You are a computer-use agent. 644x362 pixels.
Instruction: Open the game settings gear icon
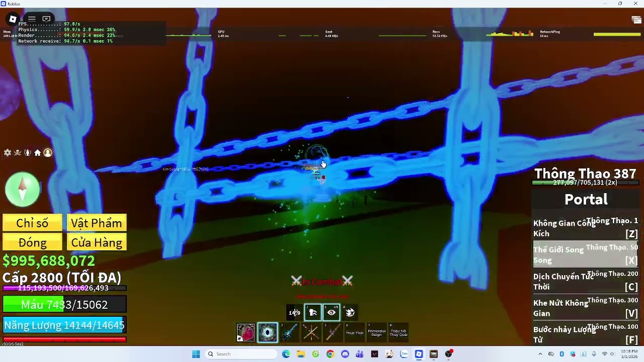[8, 152]
